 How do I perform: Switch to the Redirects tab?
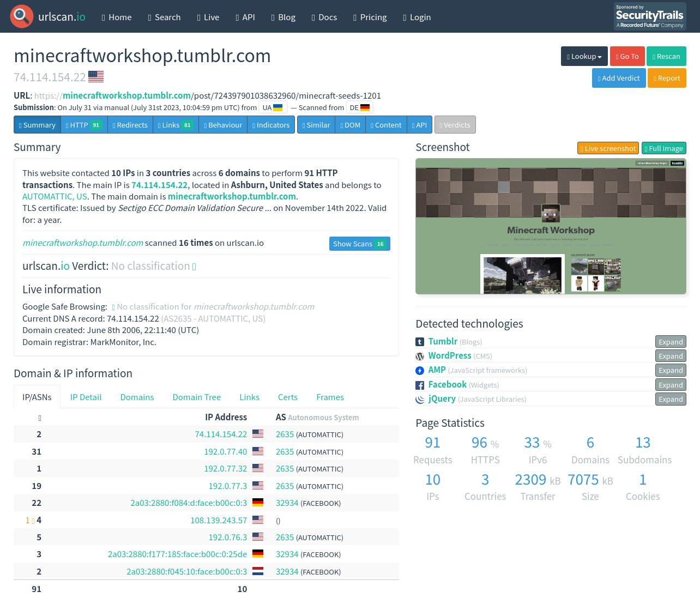point(130,125)
